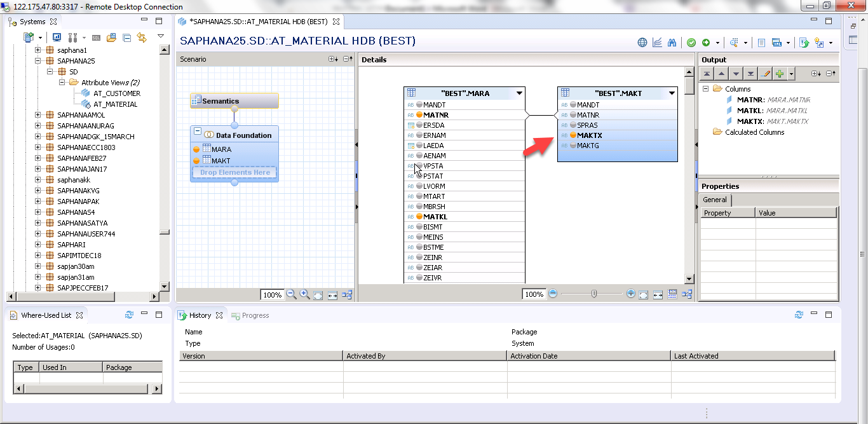The height and width of the screenshot is (424, 868).
Task: Click the Details pane zoom slider handle
Action: 594,294
